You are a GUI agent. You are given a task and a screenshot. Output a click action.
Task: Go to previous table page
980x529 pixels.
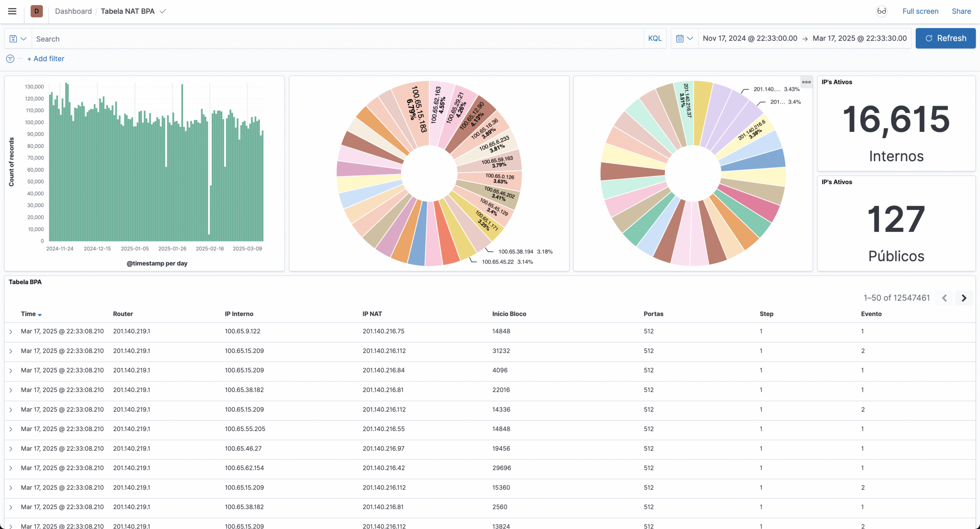(x=944, y=298)
